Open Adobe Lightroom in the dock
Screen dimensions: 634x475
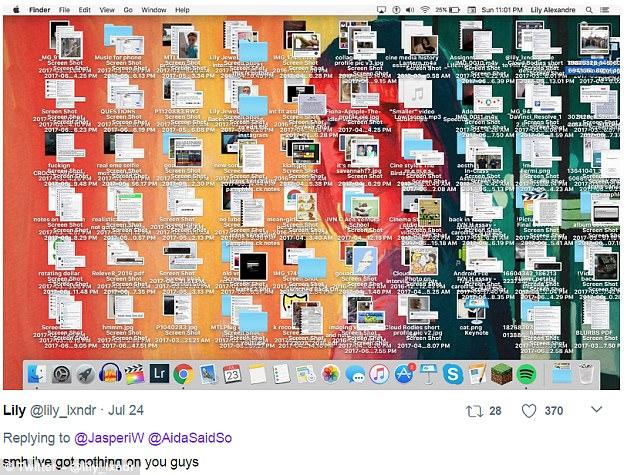coord(159,374)
